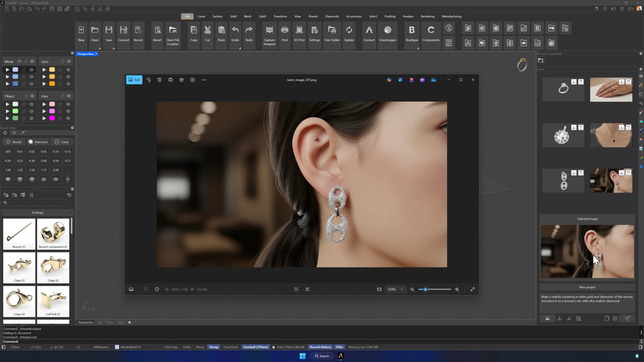
Task: Click the first orange Gem color swatch
Action: click(x=52, y=70)
